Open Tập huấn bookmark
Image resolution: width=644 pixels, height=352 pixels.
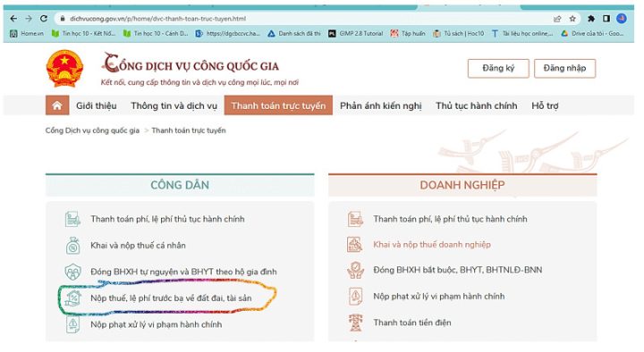click(x=408, y=34)
